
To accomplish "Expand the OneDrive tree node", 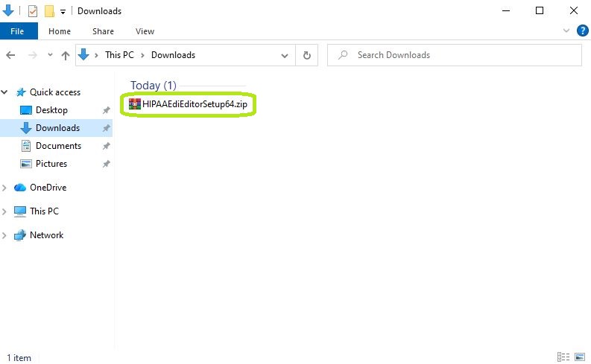I will pos(4,188).
